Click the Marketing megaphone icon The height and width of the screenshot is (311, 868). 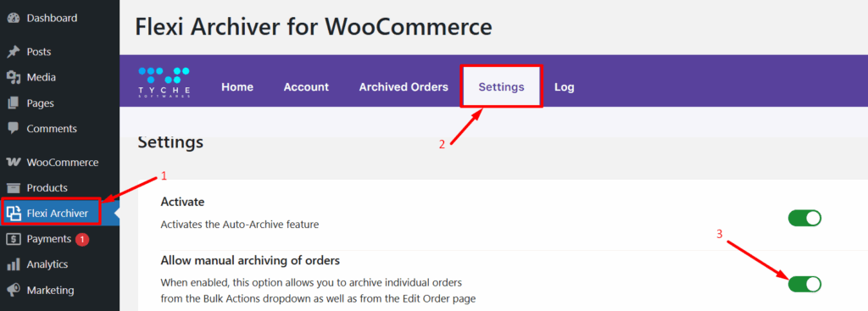coord(14,290)
